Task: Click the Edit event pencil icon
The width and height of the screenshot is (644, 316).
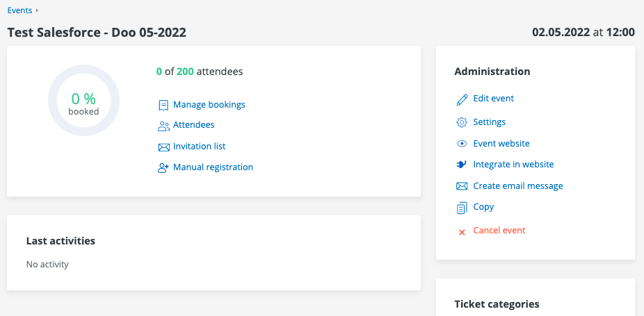Action: pyautogui.click(x=462, y=99)
